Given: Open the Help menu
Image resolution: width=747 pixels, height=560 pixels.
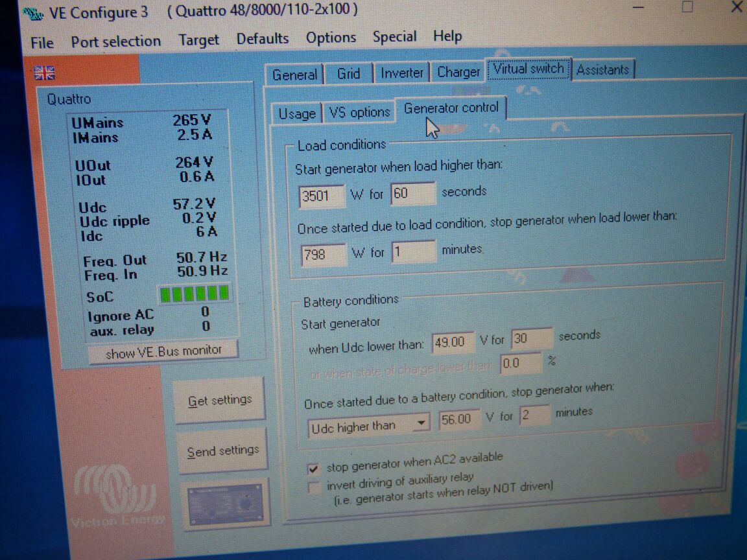Looking at the screenshot, I should tap(447, 36).
